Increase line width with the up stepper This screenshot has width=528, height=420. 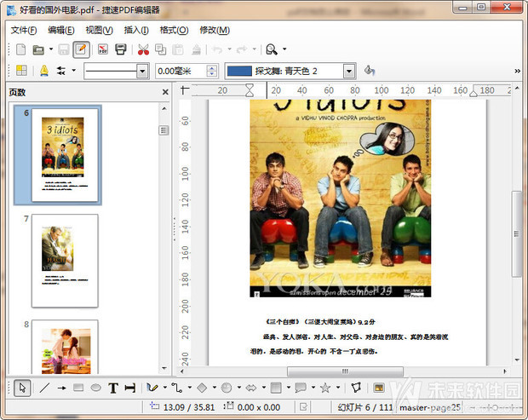click(212, 68)
